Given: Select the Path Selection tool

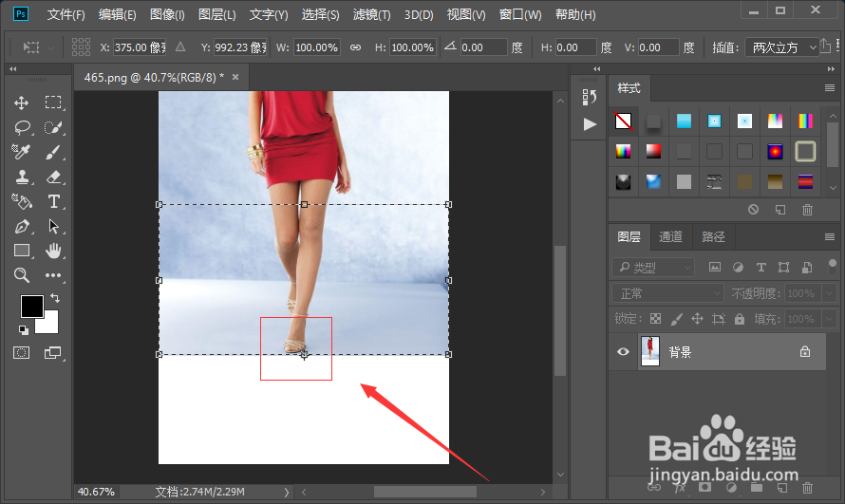Looking at the screenshot, I should click(x=53, y=226).
